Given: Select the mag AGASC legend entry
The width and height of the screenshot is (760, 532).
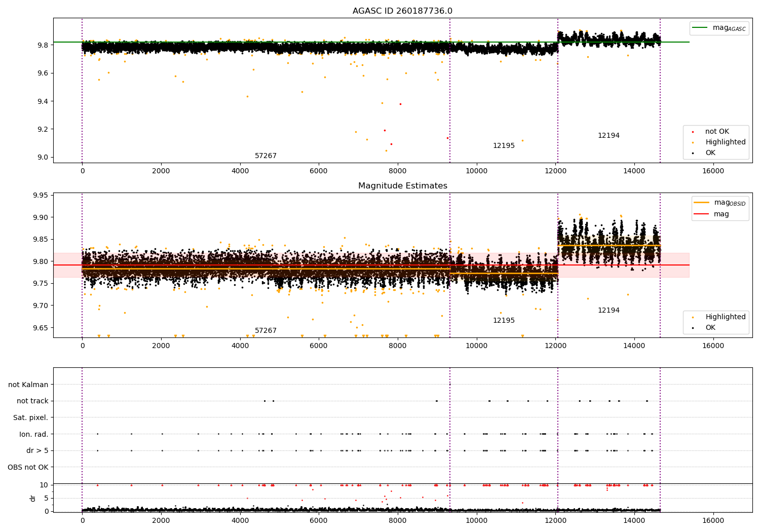Looking at the screenshot, I should pos(719,28).
